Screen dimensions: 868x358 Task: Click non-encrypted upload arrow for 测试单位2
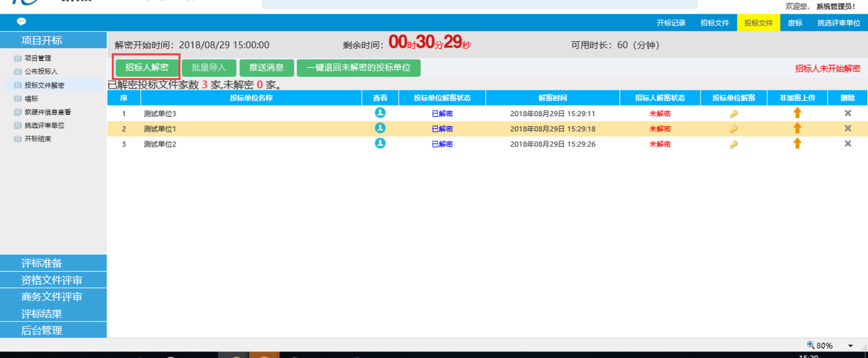[x=797, y=144]
